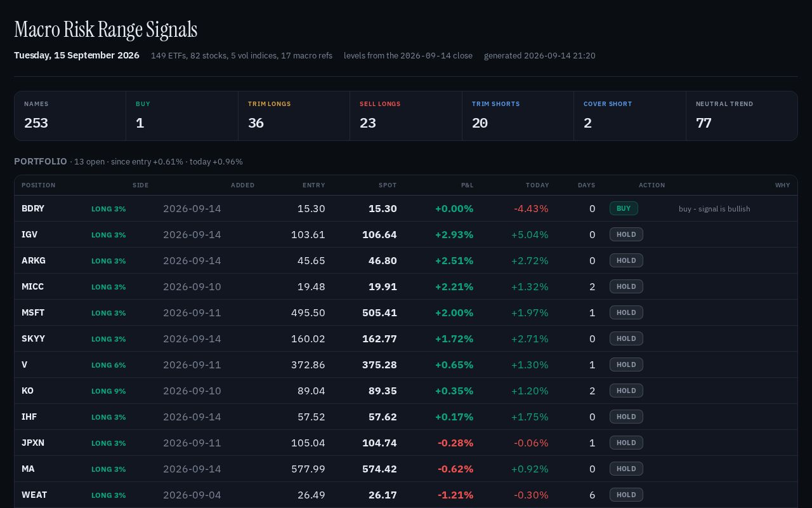Open the COVER SHORT 2 card

click(630, 116)
